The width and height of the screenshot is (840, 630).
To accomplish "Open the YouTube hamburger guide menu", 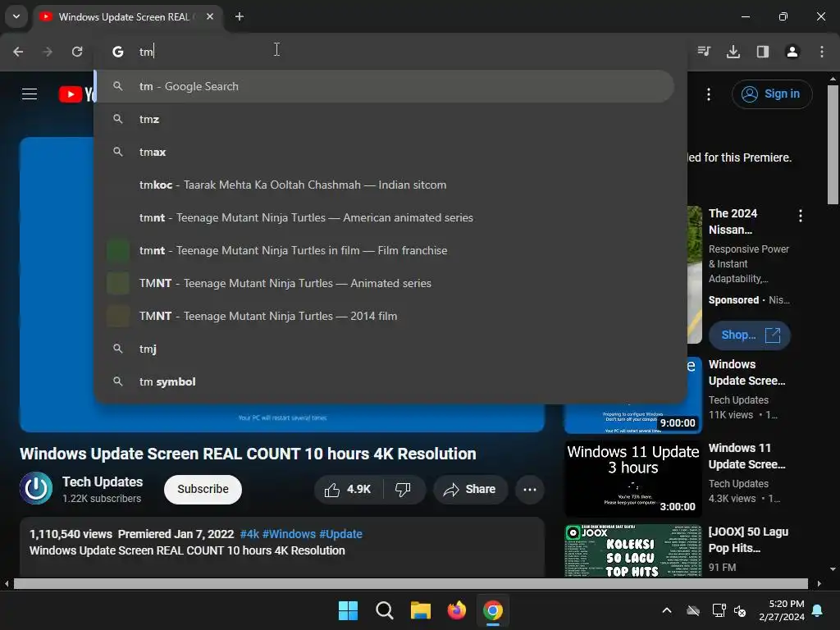I will click(30, 94).
